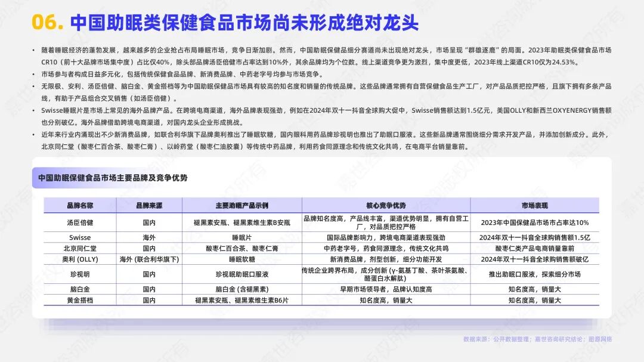Click the bullet paragraph beginning "随着睡眠经济的蓬勃发展"

point(326,56)
